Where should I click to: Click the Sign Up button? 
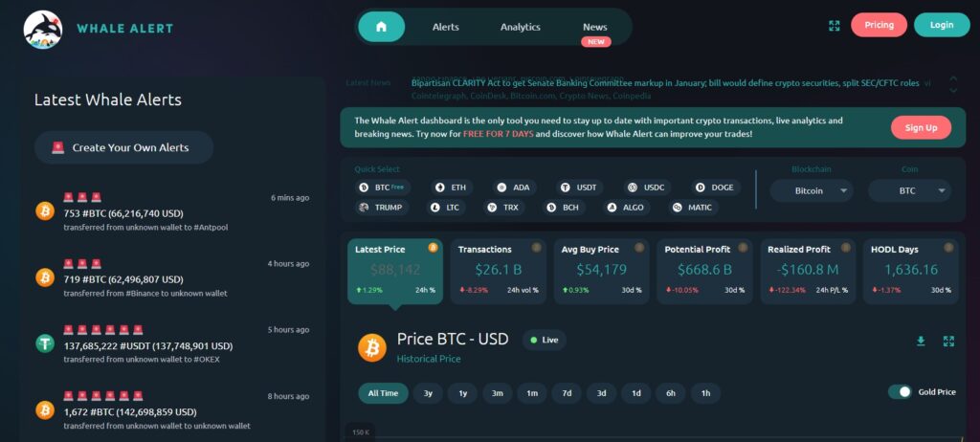tap(921, 127)
